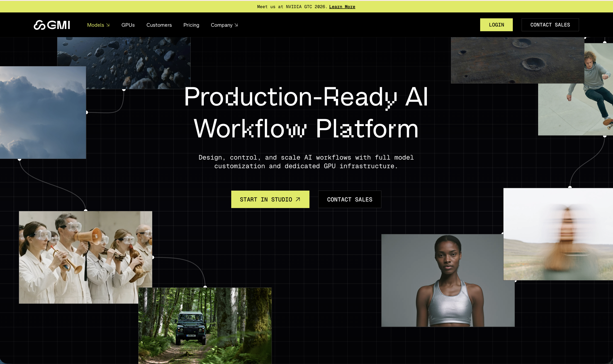
Task: Go to the Customers page
Action: (x=159, y=25)
